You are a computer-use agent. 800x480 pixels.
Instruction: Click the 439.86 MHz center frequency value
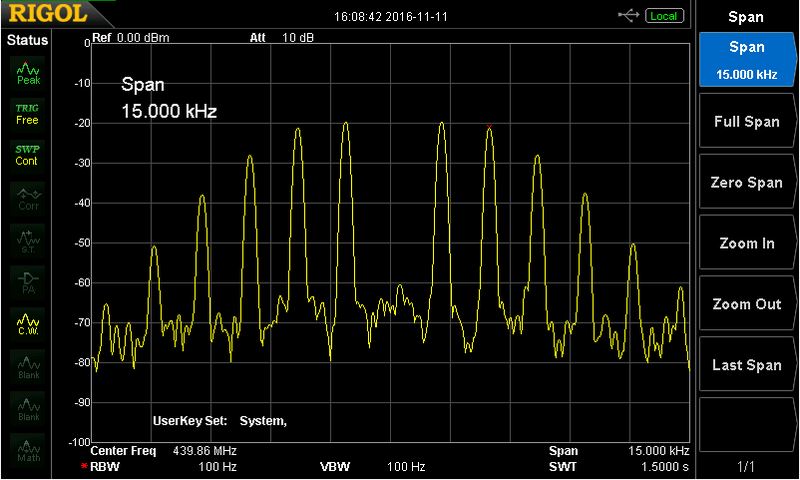(205, 451)
